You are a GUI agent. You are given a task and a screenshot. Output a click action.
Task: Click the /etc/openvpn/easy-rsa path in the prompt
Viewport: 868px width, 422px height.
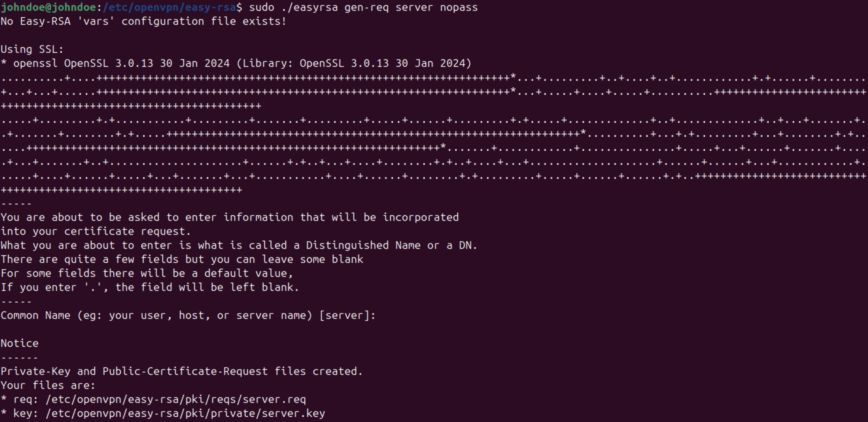(169, 7)
